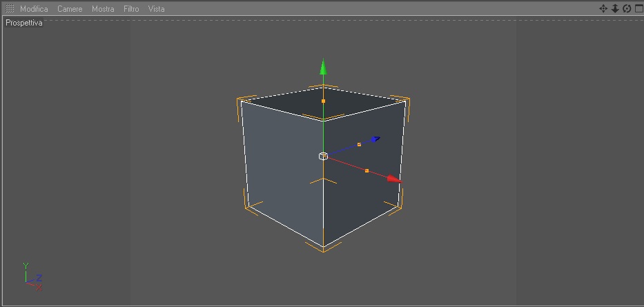The width and height of the screenshot is (644, 307).
Task: Click the green Y-axis arrow handle
Action: pyautogui.click(x=323, y=67)
